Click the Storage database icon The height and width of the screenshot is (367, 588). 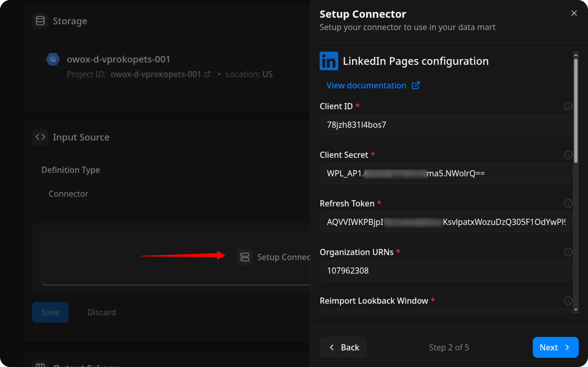pos(40,21)
